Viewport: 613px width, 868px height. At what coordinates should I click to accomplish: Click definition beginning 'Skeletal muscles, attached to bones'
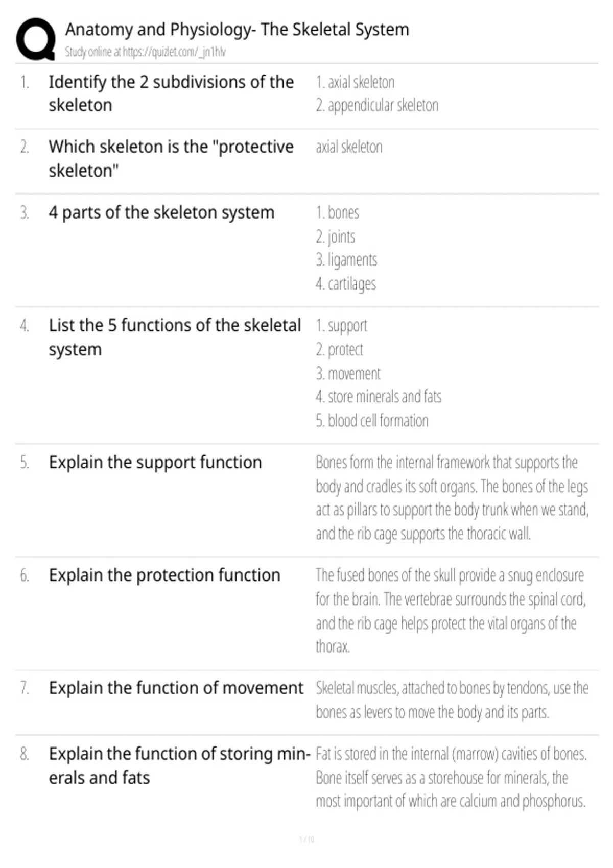pyautogui.click(x=452, y=700)
